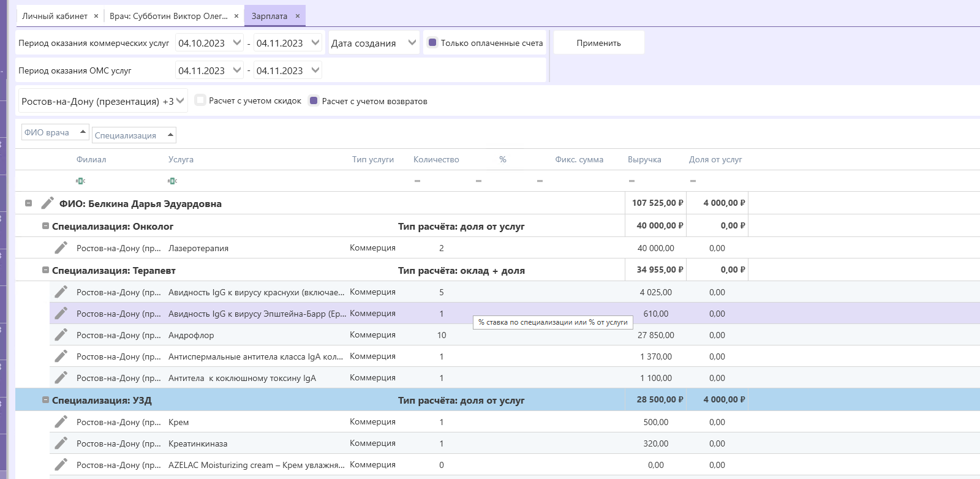The width and height of the screenshot is (980, 479).
Task: Open the text filter operator under Филиал
Action: (80, 181)
